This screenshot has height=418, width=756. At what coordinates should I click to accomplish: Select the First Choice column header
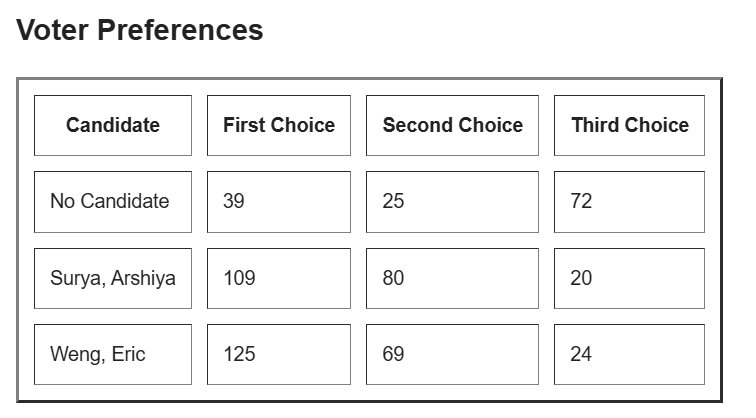pyautogui.click(x=279, y=125)
